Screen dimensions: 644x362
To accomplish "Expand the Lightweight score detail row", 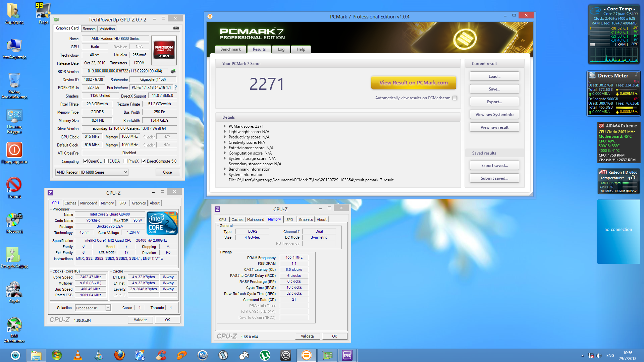I will coord(225,132).
